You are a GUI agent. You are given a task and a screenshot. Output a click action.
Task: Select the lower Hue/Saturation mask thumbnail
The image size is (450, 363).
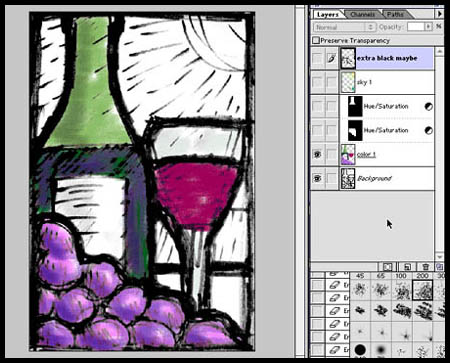355,130
